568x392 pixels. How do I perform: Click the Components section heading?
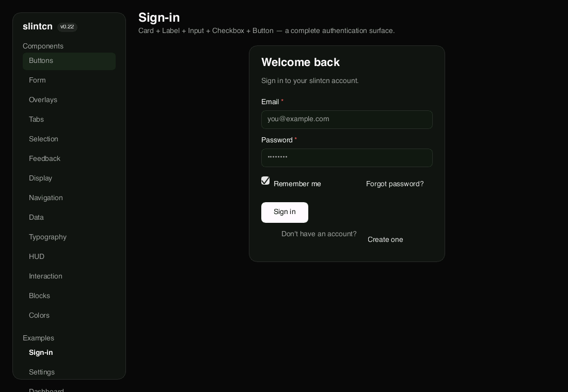pyautogui.click(x=43, y=46)
